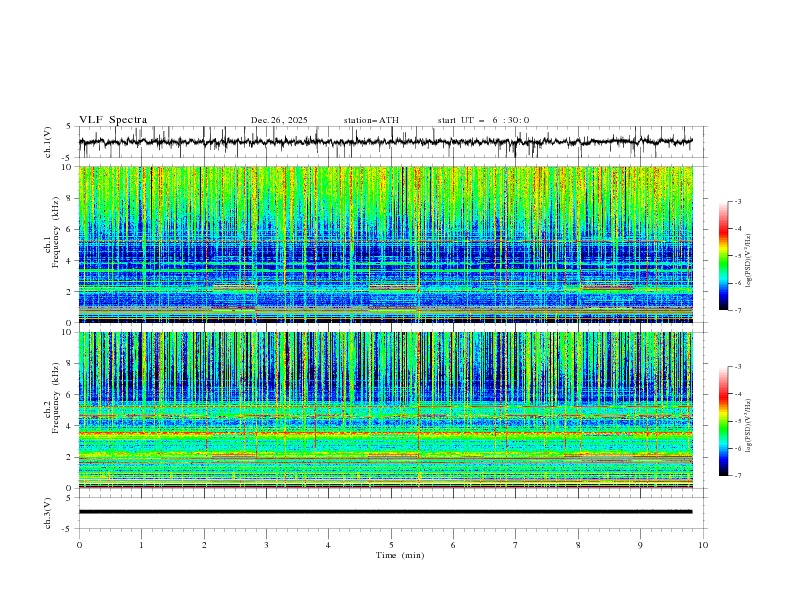Click the "-3" label on ch.1 color scale
The width and height of the screenshot is (792, 612).
(x=738, y=202)
